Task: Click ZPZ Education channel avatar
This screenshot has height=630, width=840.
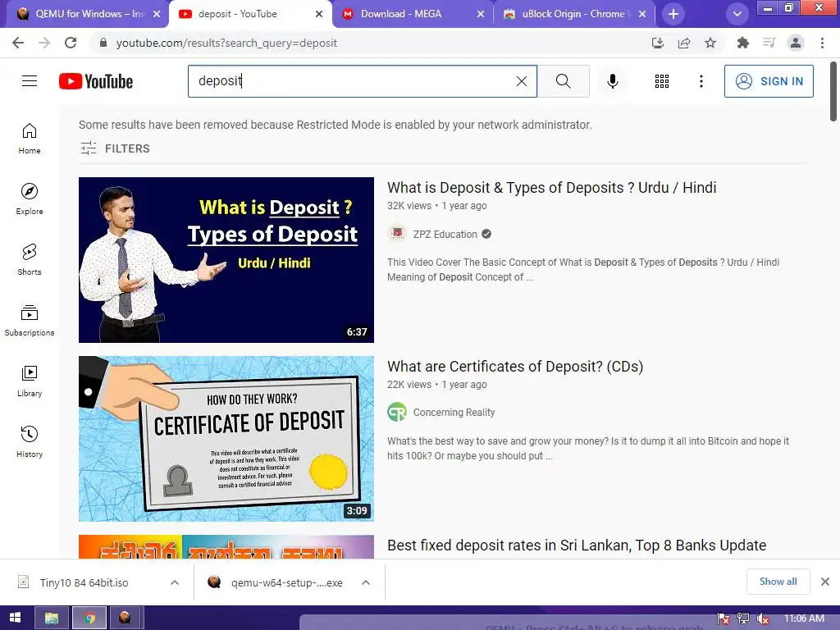Action: pyautogui.click(x=397, y=234)
